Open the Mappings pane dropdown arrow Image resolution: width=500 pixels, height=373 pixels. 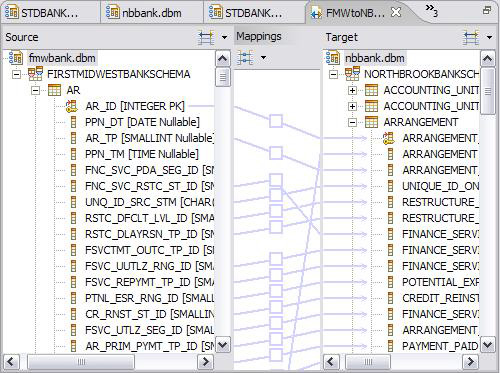tap(263, 58)
